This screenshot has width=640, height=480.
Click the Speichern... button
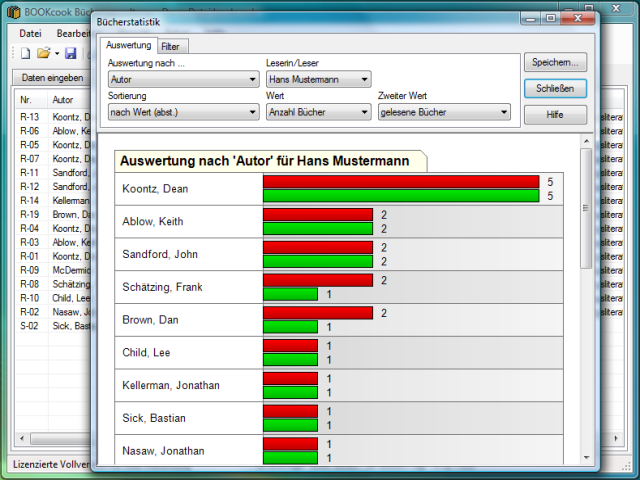tap(555, 62)
